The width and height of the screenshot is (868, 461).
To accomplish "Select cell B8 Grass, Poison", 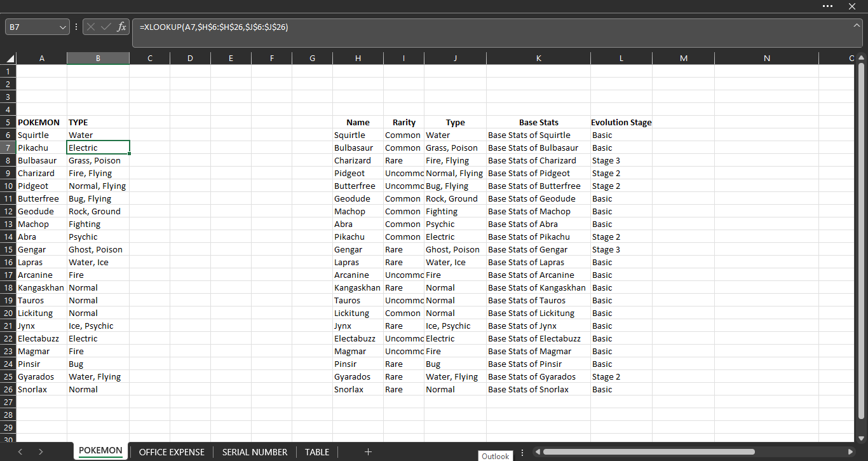I will click(98, 160).
